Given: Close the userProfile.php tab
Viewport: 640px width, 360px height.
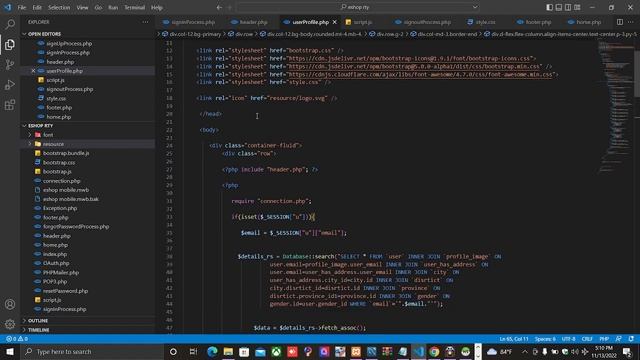Looking at the screenshot, I should 335,22.
